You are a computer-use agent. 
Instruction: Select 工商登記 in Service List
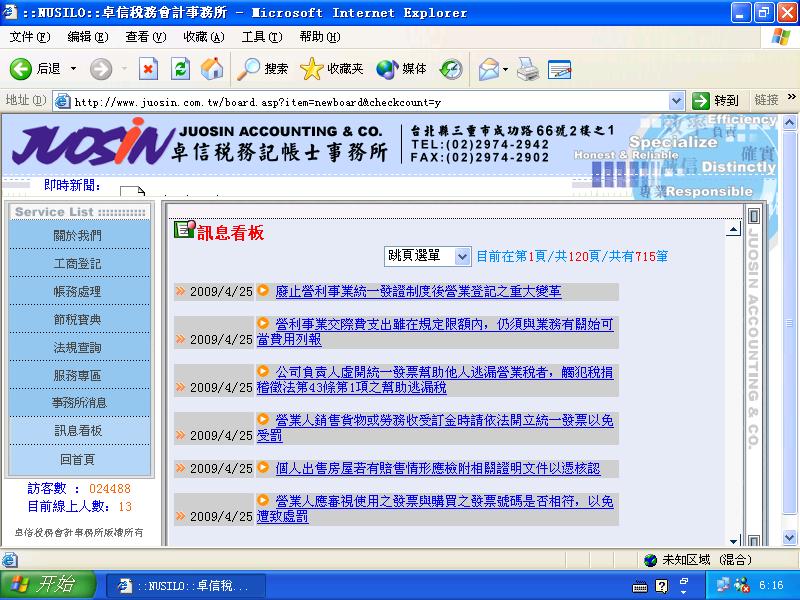point(78,264)
